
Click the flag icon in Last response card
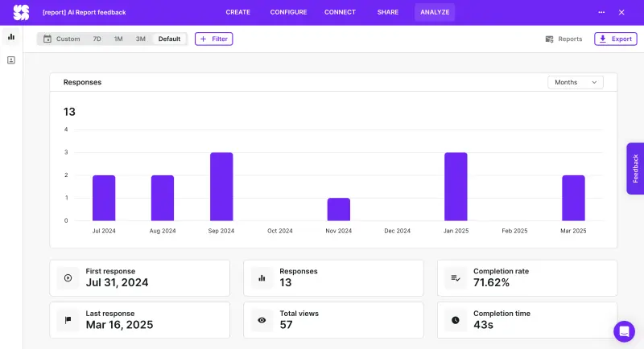point(68,320)
